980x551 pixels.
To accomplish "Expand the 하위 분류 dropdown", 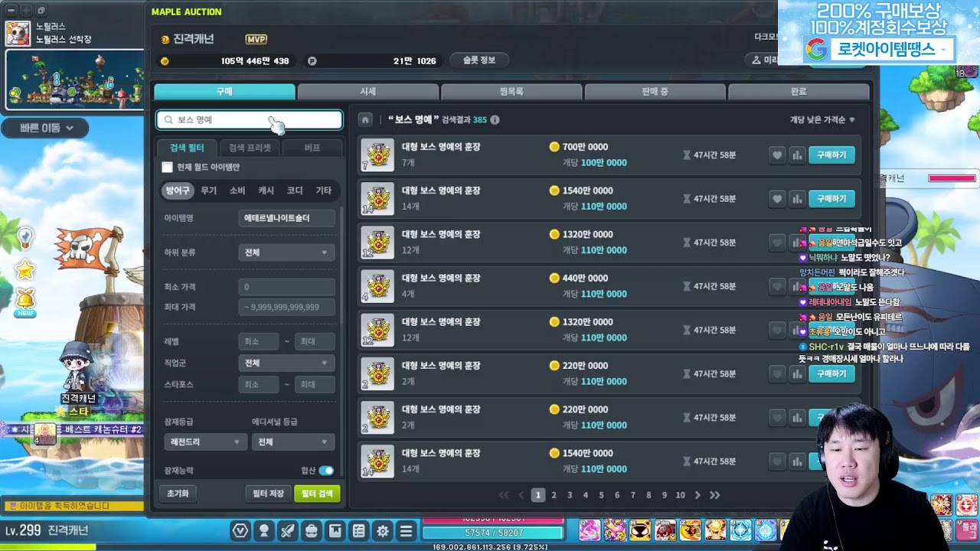I will point(286,253).
